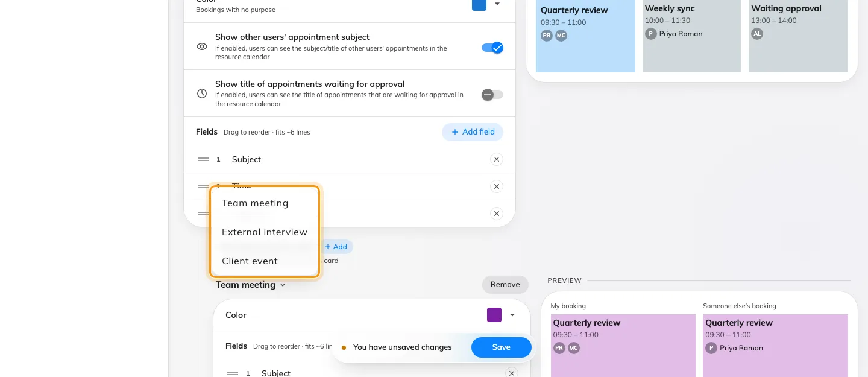Click the PR avatar in the blue Quarterly review card
The height and width of the screenshot is (377, 868).
547,36
